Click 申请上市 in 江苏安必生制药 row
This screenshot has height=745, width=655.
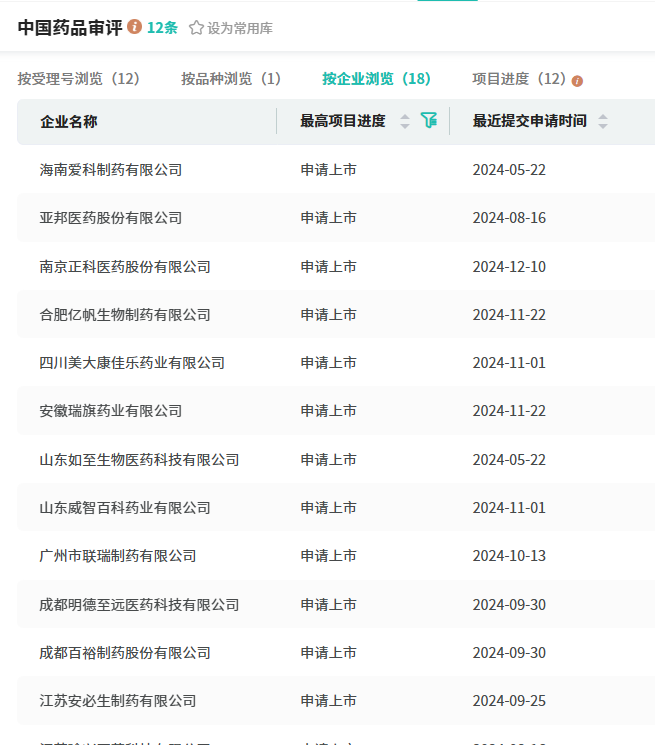pyautogui.click(x=329, y=701)
